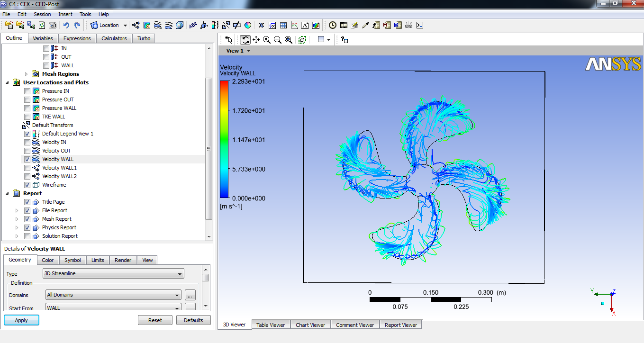
Task: Open the Tools menu
Action: [85, 14]
